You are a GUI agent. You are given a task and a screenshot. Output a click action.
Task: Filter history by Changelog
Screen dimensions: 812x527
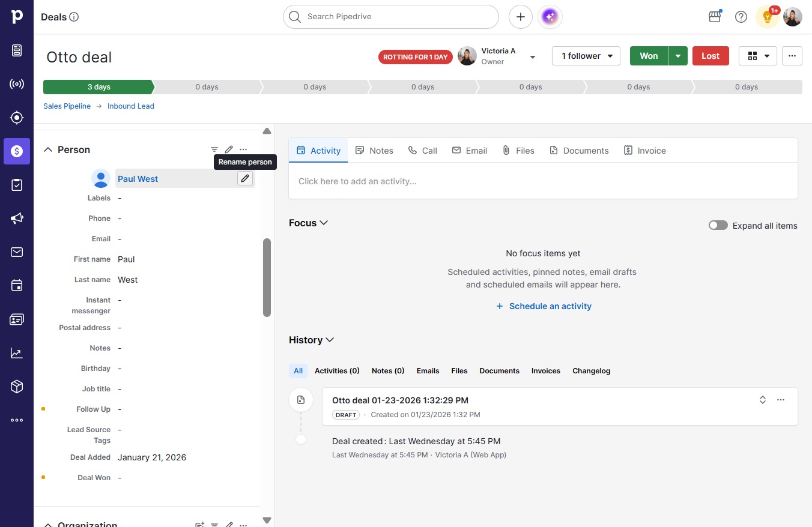click(592, 371)
